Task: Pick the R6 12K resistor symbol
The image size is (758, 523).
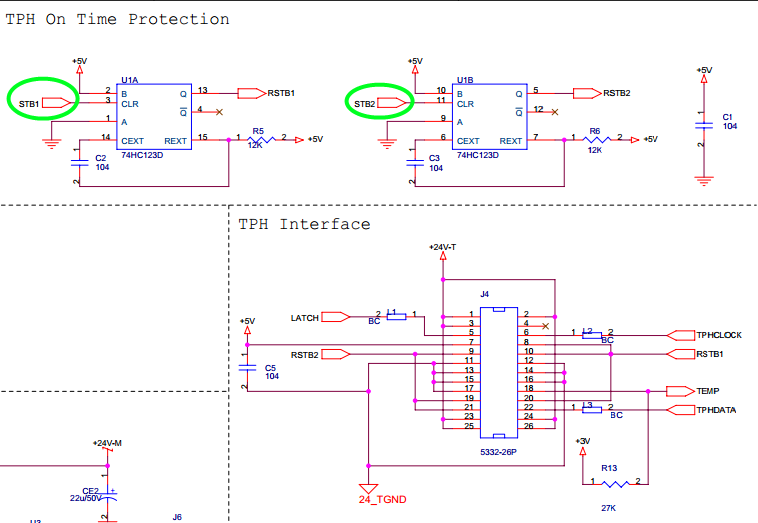Action: tap(597, 140)
